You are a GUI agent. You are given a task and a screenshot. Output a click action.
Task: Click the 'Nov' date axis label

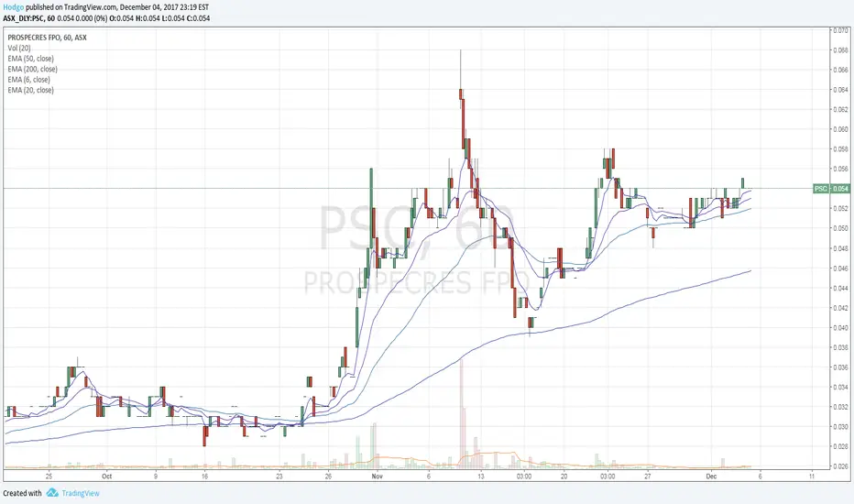pyautogui.click(x=377, y=477)
